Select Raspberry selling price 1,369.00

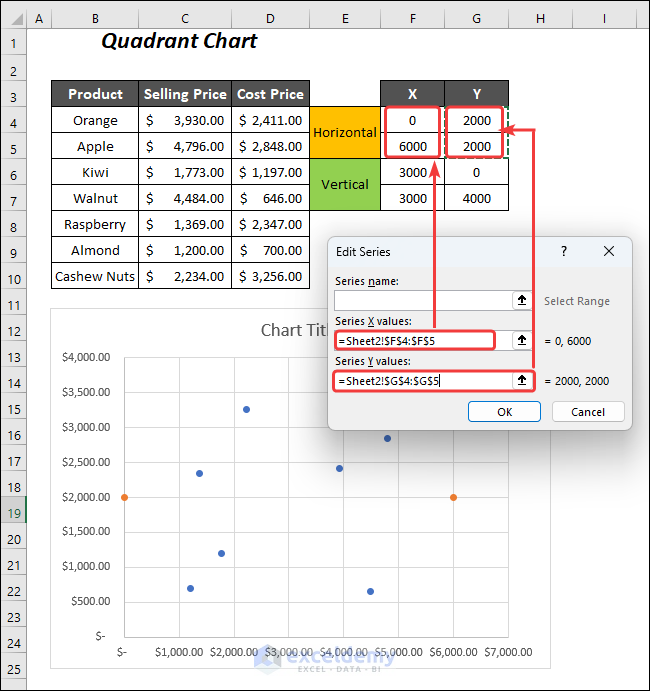click(185, 224)
